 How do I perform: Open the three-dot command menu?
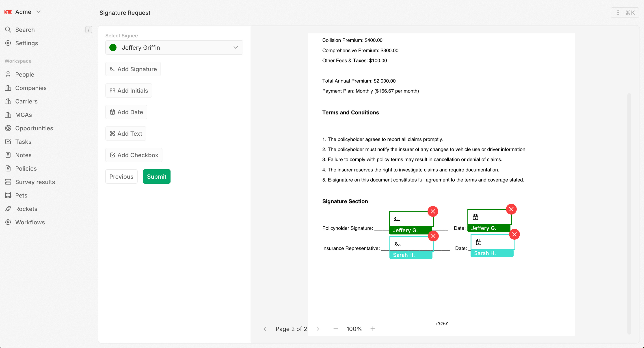(618, 13)
